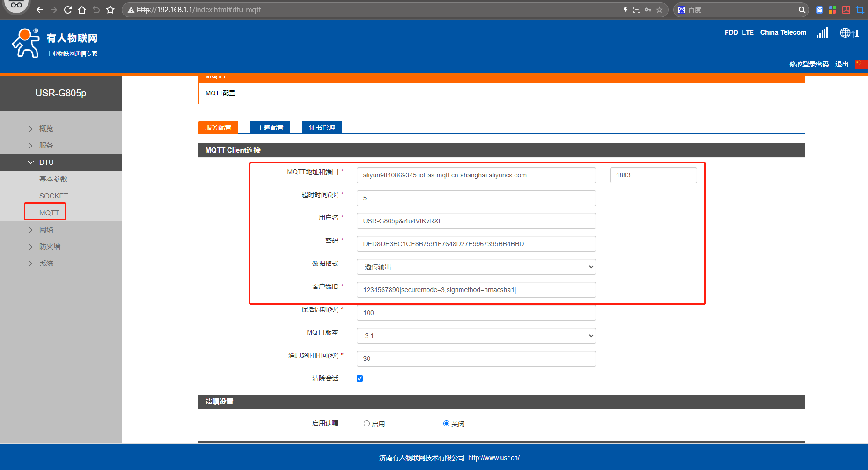Click the signal strength bars icon

(x=822, y=33)
